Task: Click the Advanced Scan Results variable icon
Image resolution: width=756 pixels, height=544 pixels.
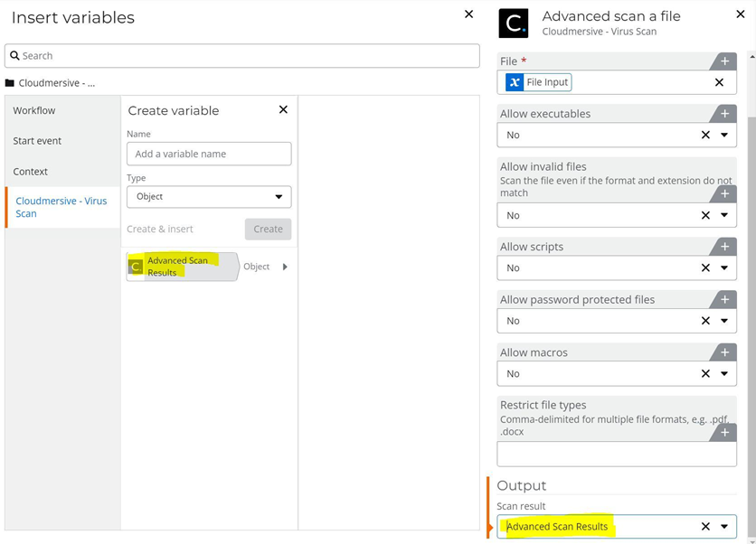Action: point(136,267)
